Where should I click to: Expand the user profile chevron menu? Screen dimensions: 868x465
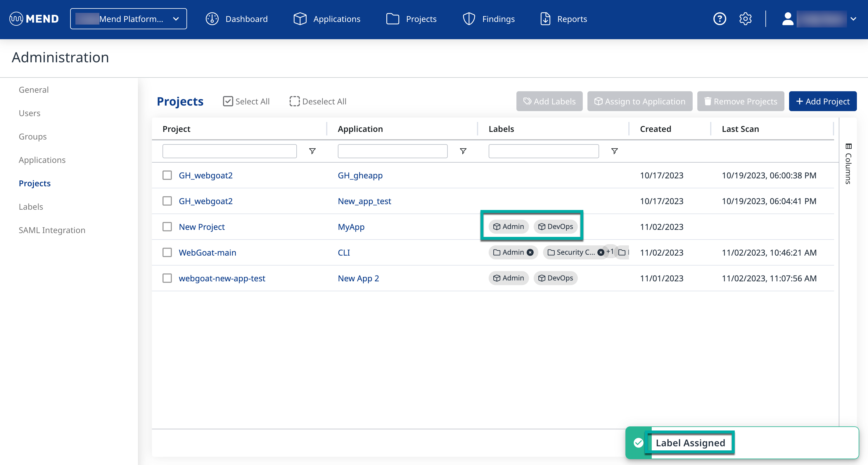point(853,19)
